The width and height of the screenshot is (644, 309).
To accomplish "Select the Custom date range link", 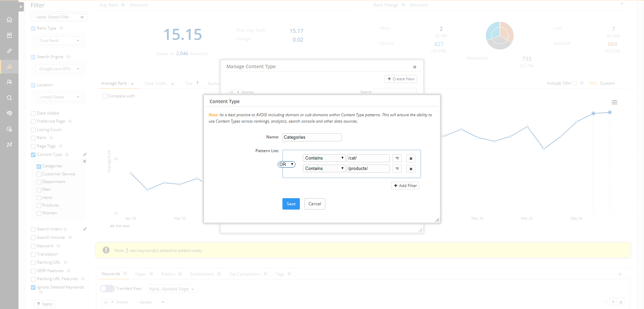I will (607, 83).
